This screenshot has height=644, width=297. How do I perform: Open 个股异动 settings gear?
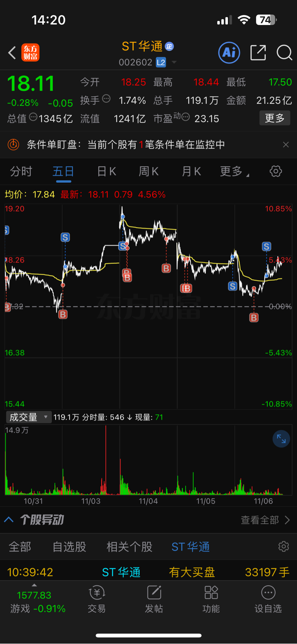coord(283,546)
